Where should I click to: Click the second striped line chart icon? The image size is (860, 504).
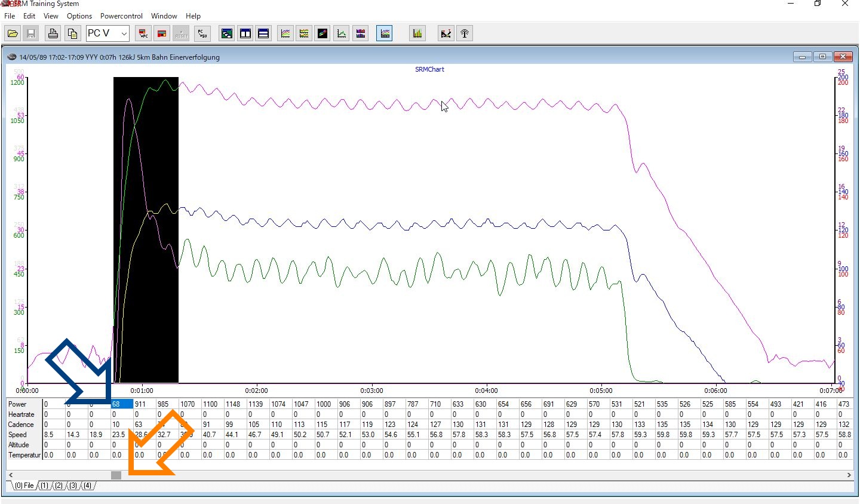(304, 33)
